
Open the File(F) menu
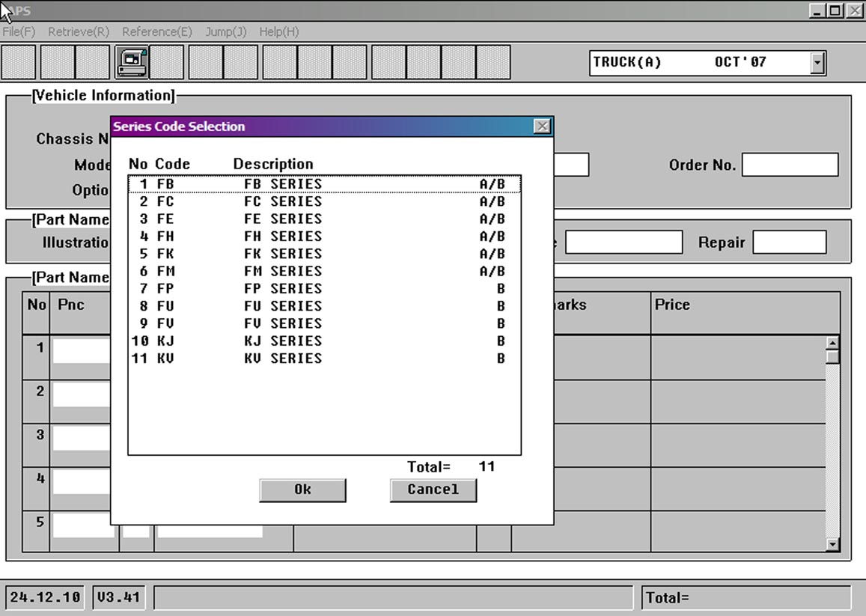click(x=19, y=32)
